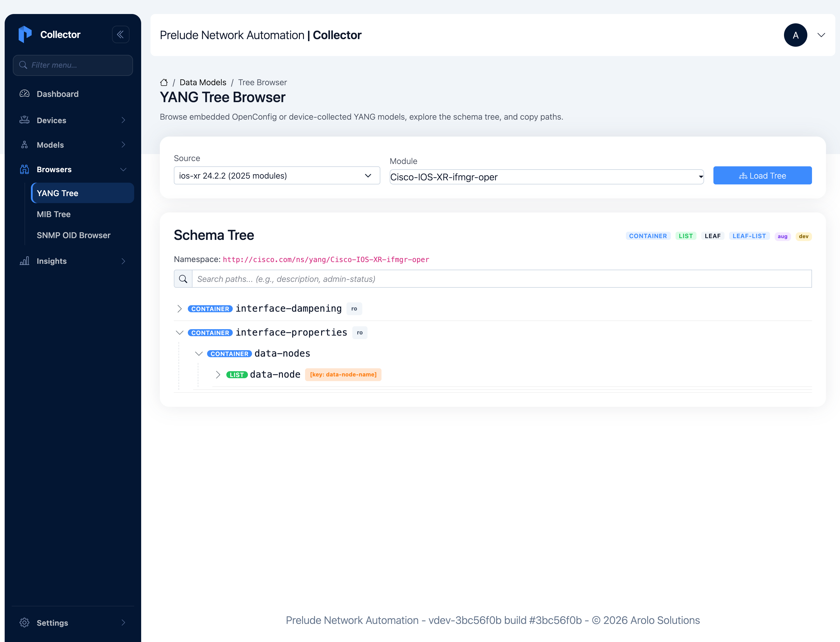
Task: Click the LEAF legend badge
Action: (713, 236)
